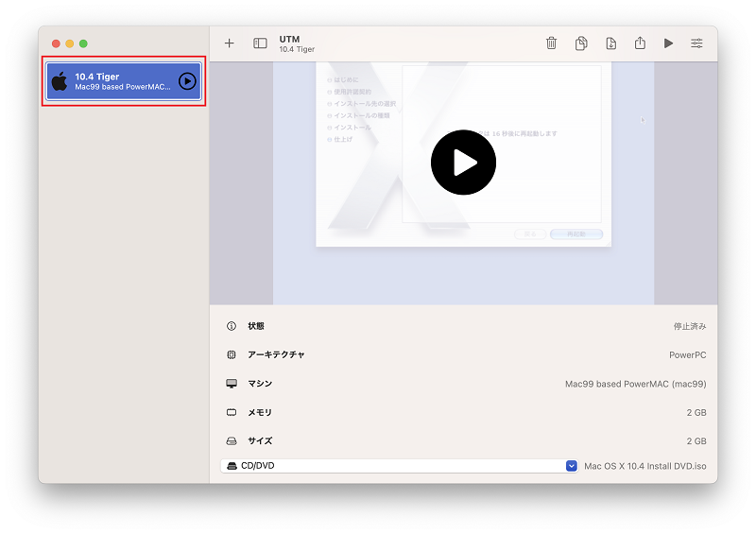Viewport: 756px width, 534px height.
Task: Click the マシン display icon
Action: point(232,384)
